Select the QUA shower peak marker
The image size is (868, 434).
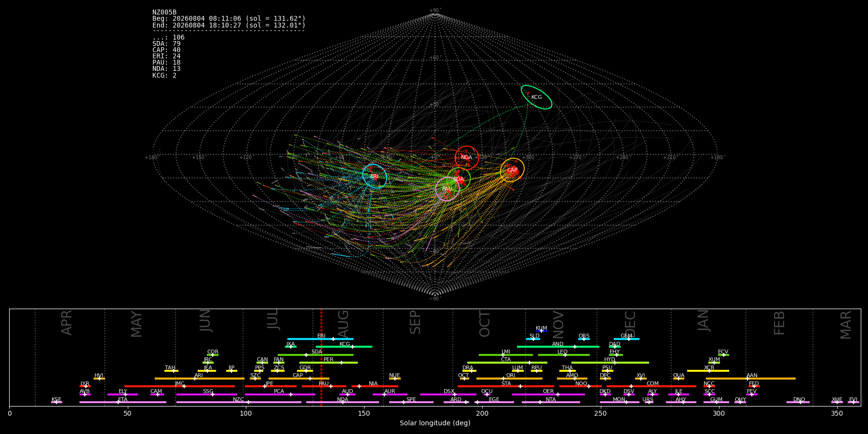[x=678, y=379]
